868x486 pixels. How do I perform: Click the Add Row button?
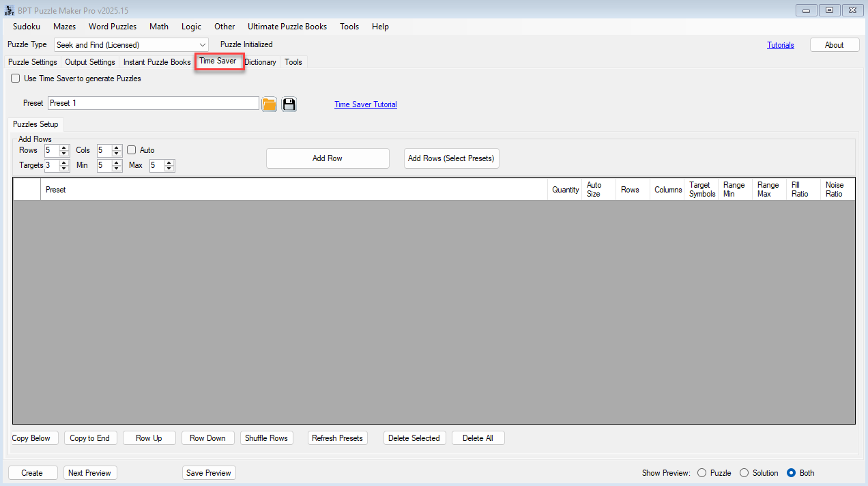[328, 158]
